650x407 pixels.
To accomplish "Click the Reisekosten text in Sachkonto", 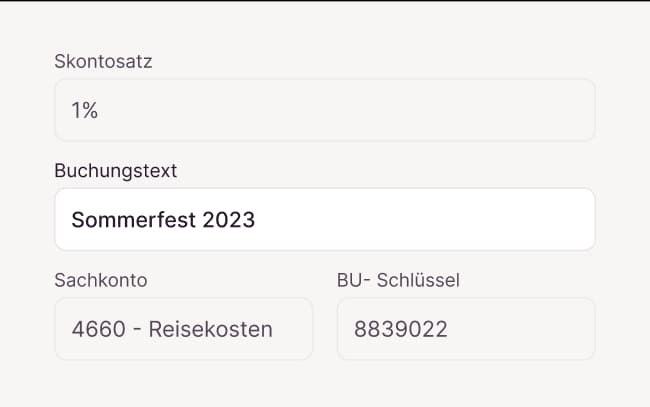I will [x=210, y=329].
